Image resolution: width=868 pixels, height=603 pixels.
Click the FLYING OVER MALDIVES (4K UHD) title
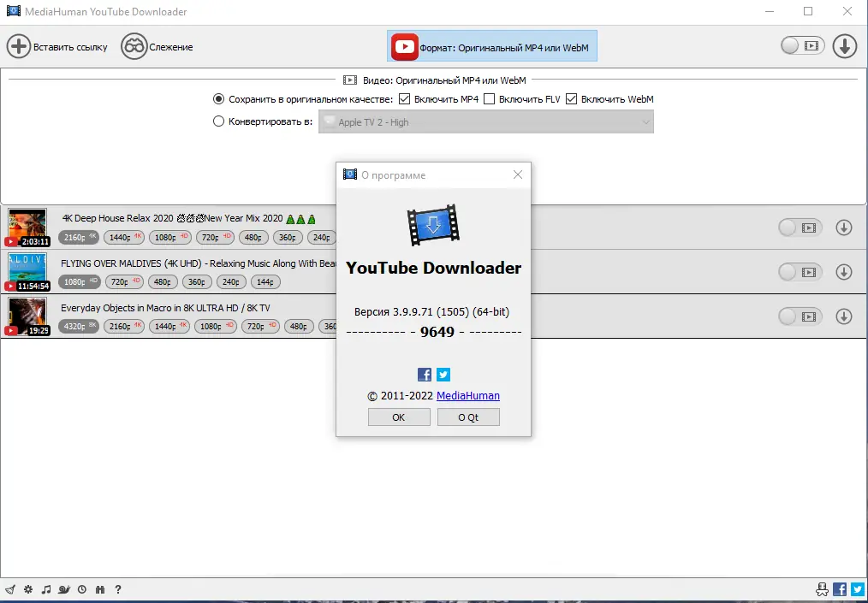coord(199,263)
